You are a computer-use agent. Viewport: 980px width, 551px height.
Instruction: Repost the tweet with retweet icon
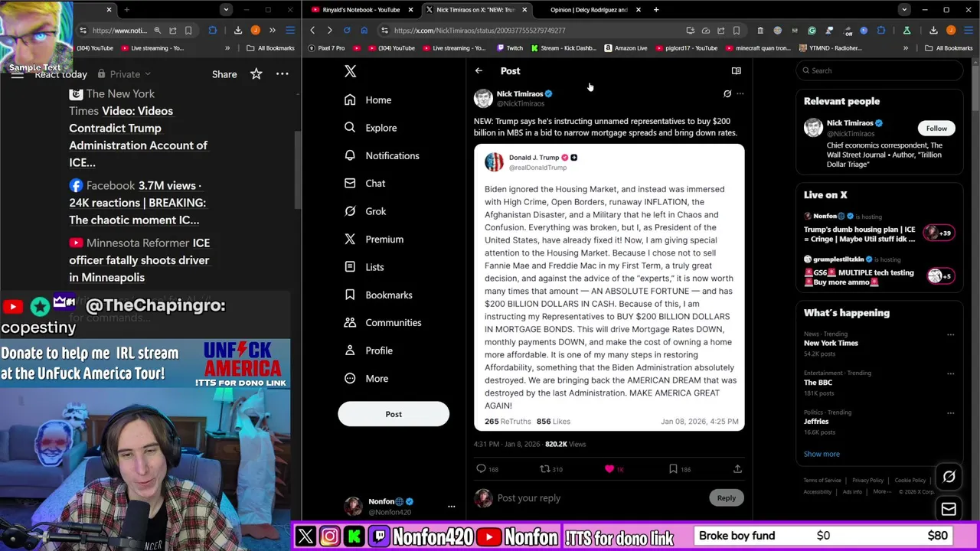545,468
